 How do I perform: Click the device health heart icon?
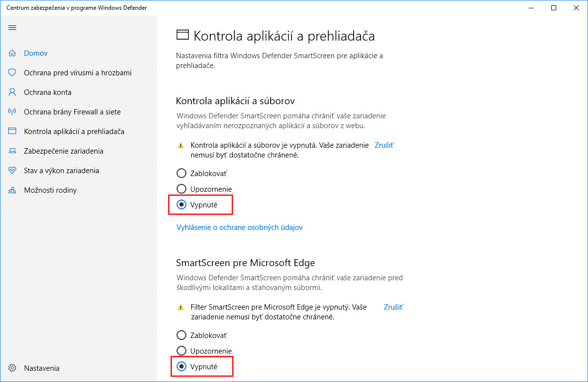(x=12, y=171)
